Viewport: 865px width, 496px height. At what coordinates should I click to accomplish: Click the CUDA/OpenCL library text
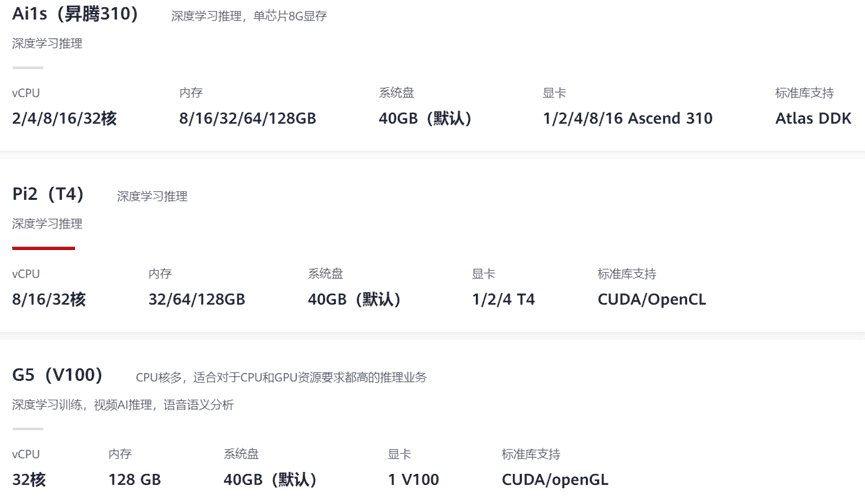coord(651,299)
